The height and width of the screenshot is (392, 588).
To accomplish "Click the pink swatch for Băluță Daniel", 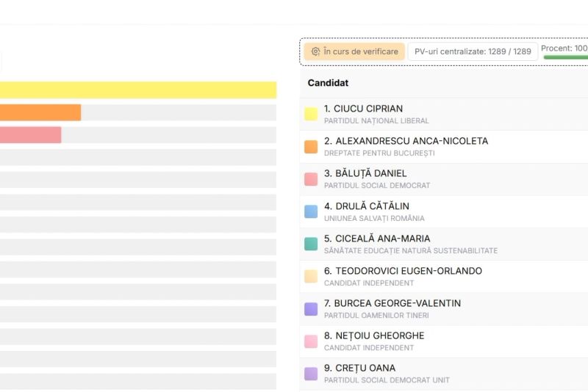I will [311, 179].
